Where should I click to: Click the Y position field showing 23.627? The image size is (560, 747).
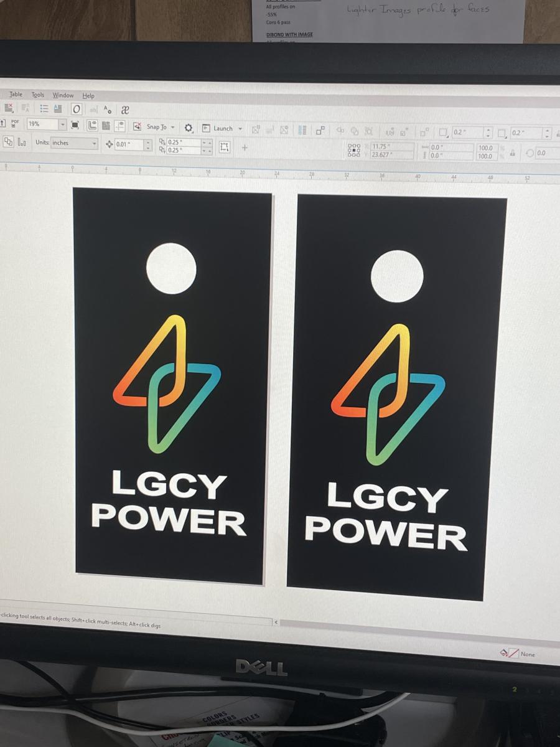point(391,155)
